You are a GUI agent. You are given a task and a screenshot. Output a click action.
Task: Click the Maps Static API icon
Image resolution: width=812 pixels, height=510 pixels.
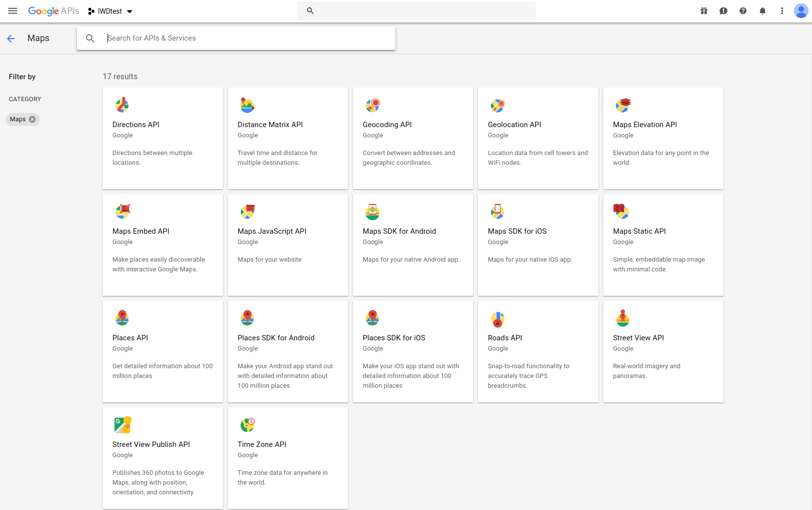tap(621, 212)
